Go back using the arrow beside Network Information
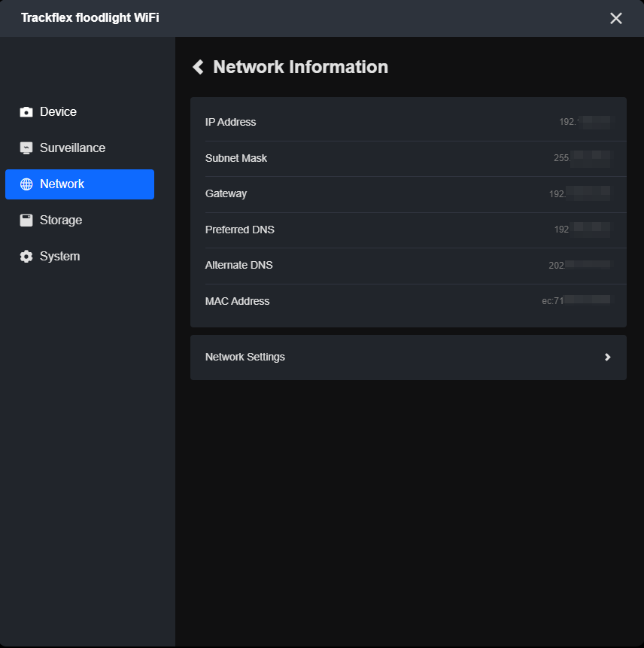 pyautogui.click(x=199, y=67)
